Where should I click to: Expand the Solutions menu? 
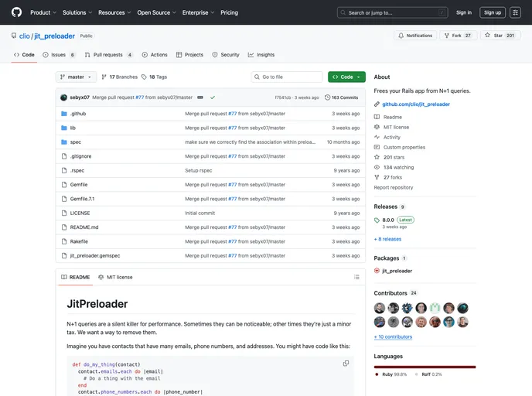click(x=77, y=12)
